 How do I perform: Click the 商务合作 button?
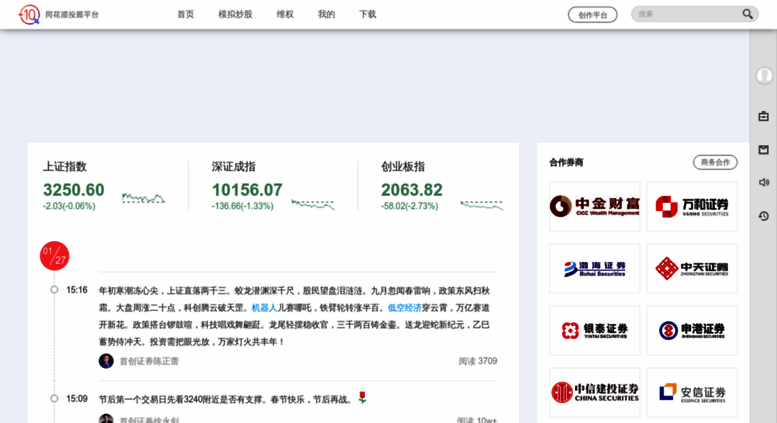pos(715,162)
